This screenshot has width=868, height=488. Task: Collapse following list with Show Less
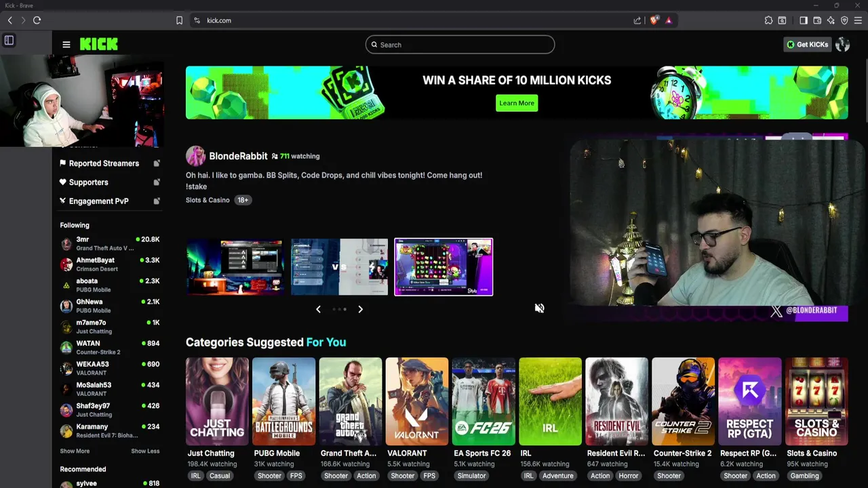pyautogui.click(x=145, y=451)
